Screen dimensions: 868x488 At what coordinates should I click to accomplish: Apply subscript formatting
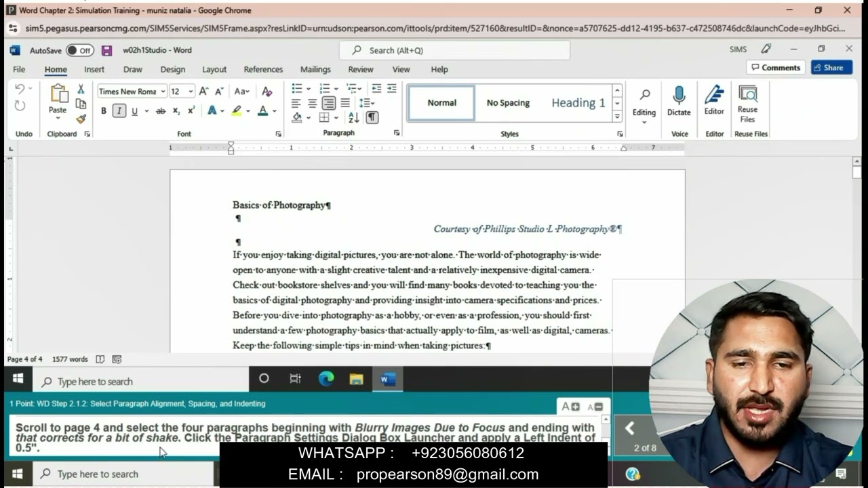[x=176, y=111]
